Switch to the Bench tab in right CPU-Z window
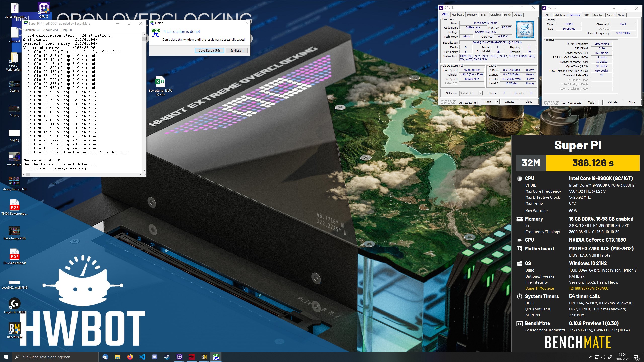644x362 pixels. (x=610, y=15)
